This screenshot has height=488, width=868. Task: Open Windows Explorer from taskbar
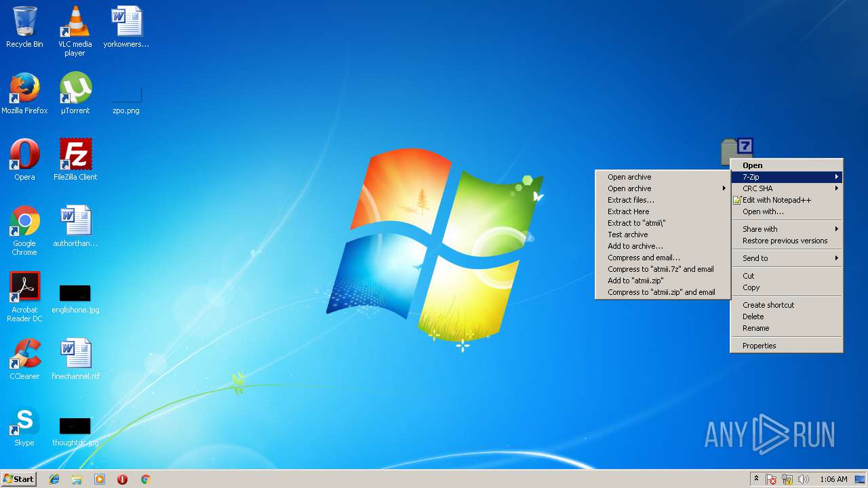coord(77,479)
